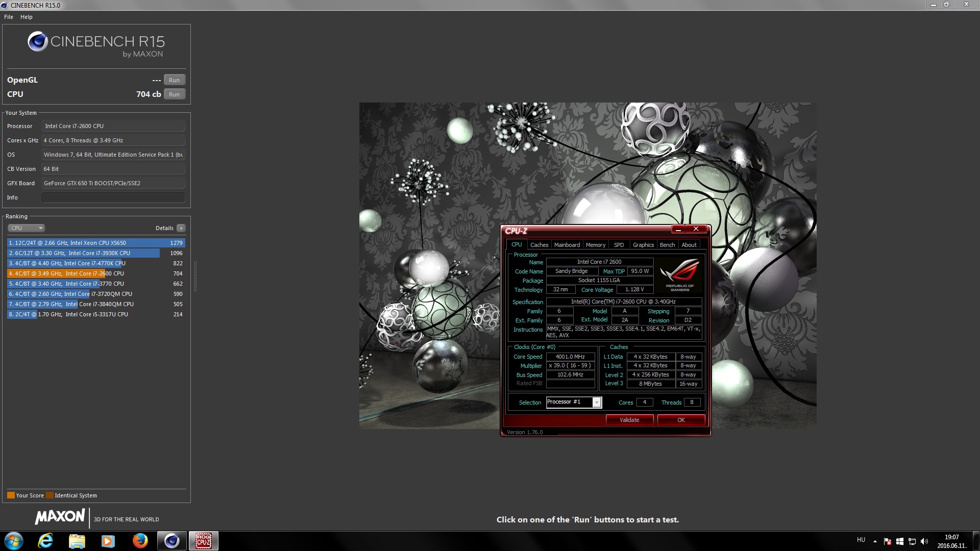Open the File Explorer taskbar icon
980x551 pixels.
pos(77,541)
